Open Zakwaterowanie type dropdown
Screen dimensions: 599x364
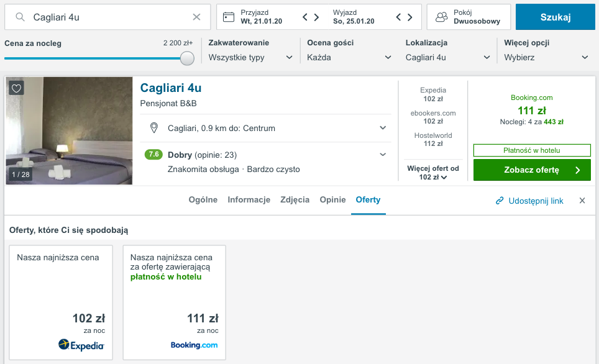250,57
